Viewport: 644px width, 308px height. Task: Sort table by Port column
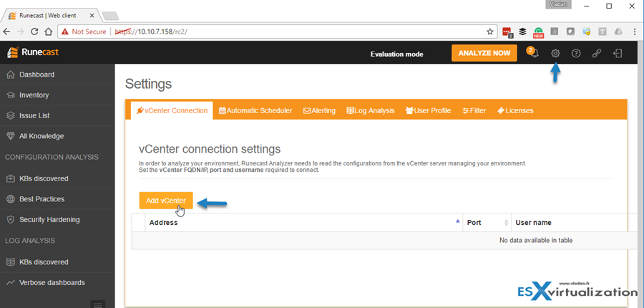[487, 223]
